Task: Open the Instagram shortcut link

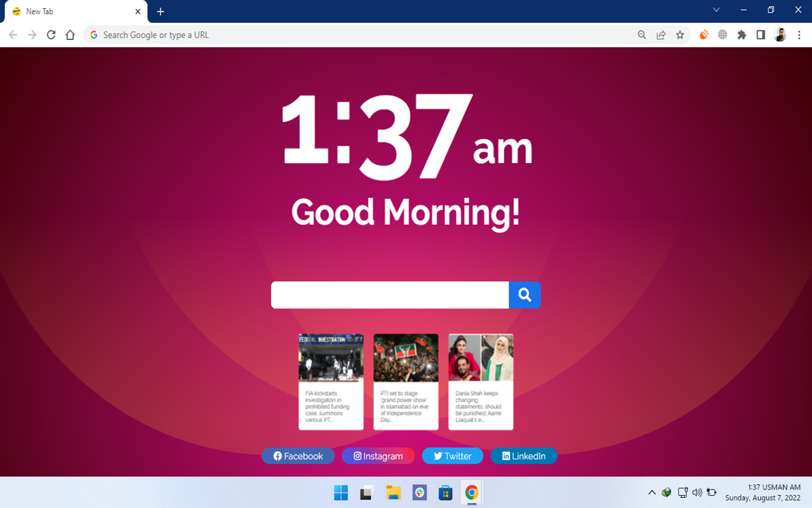Action: point(378,456)
